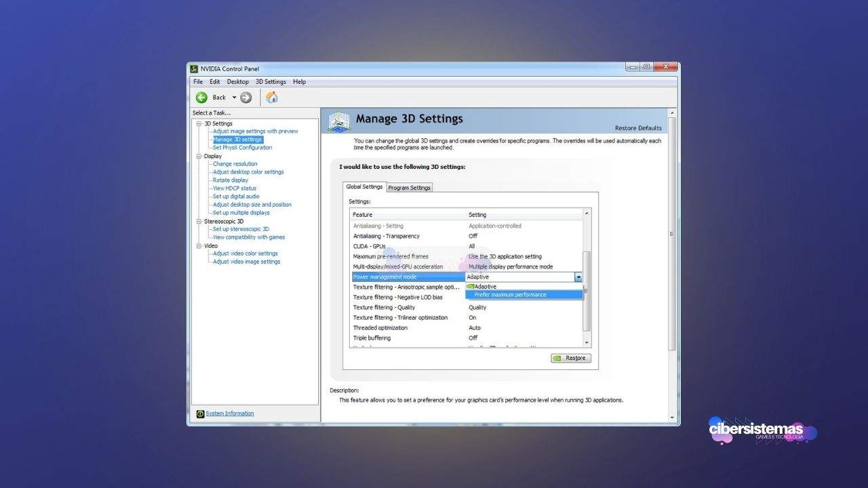Switch to Global Settings tab
The height and width of the screenshot is (488, 868).
pyautogui.click(x=364, y=187)
